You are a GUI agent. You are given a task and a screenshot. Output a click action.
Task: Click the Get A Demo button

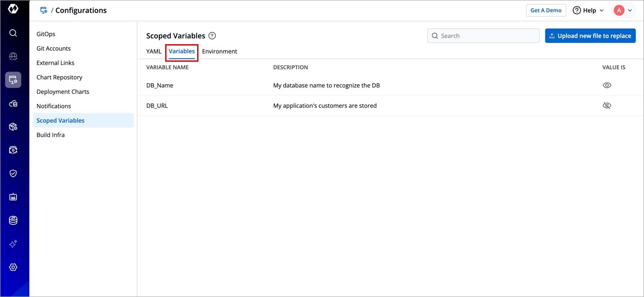(x=545, y=10)
